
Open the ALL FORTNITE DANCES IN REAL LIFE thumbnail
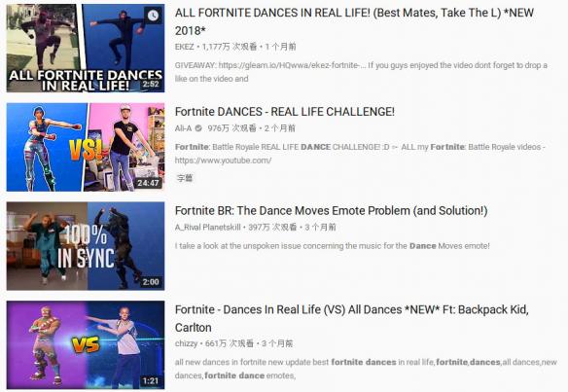pos(86,49)
